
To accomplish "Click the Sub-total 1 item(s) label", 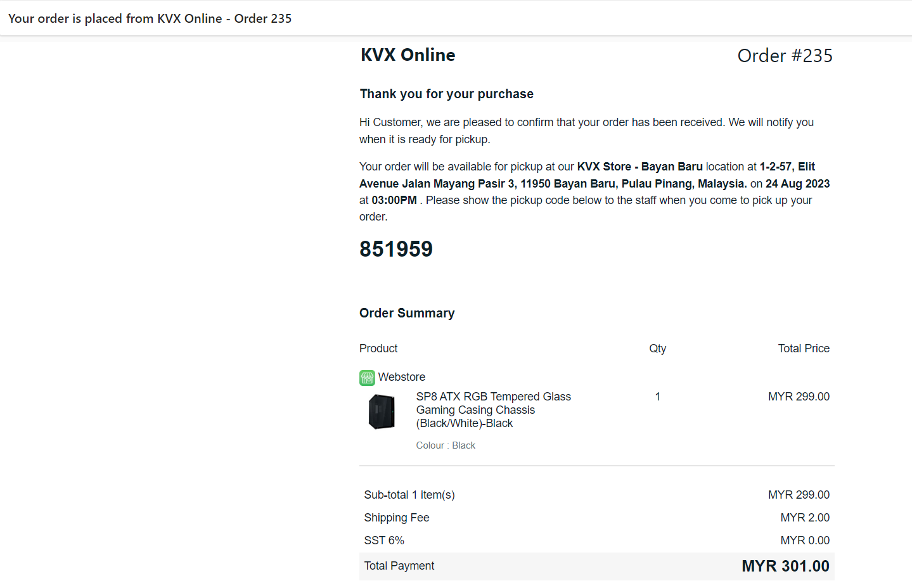I will click(x=409, y=495).
